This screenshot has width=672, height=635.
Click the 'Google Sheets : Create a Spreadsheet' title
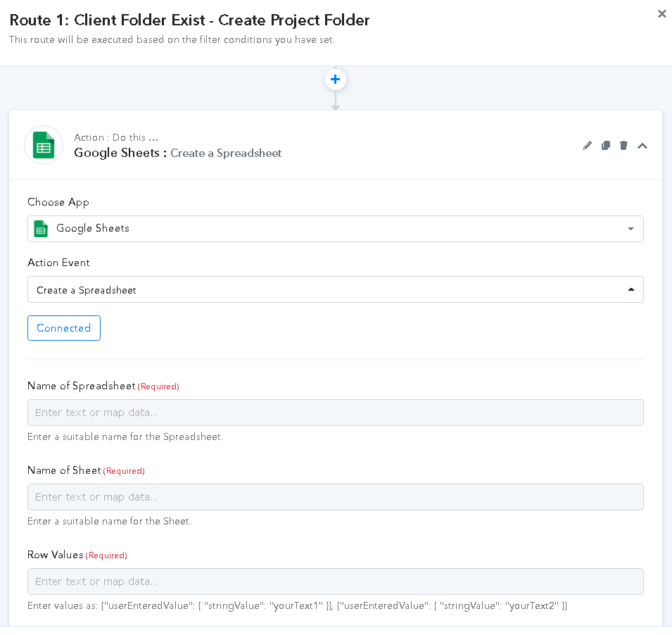tap(177, 153)
